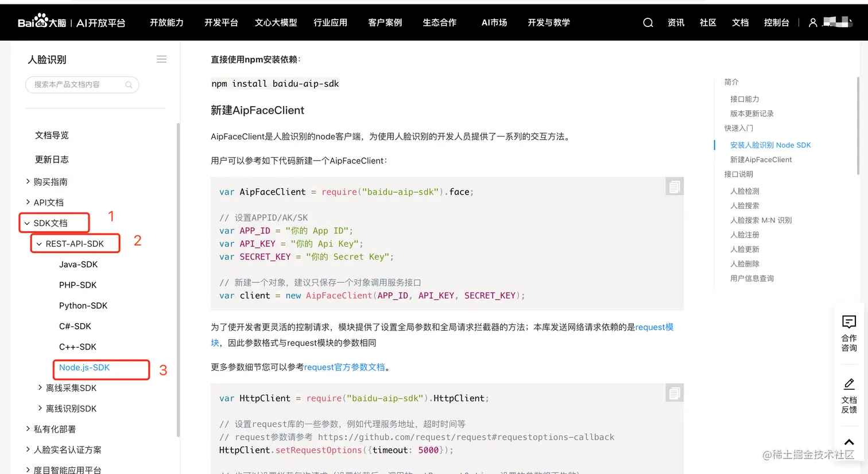
Task: Jump to 接口能力 in page outline
Action: [745, 99]
